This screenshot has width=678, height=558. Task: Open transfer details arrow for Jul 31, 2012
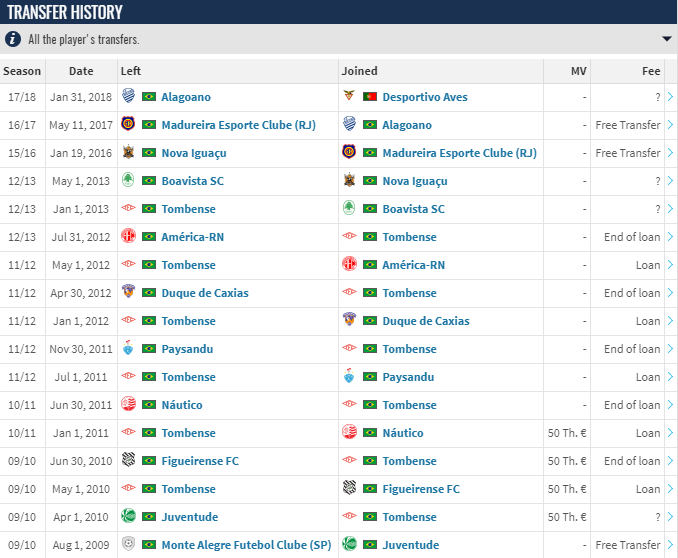pos(670,237)
